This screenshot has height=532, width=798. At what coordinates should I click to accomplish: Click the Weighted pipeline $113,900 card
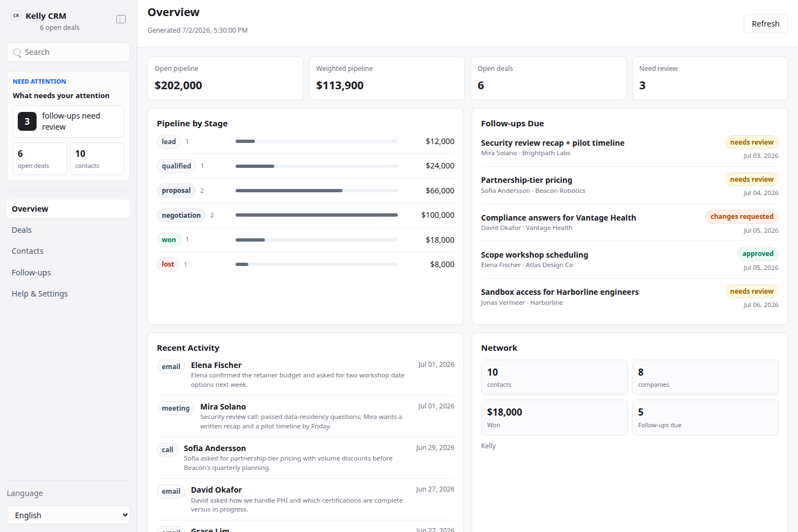coord(387,78)
